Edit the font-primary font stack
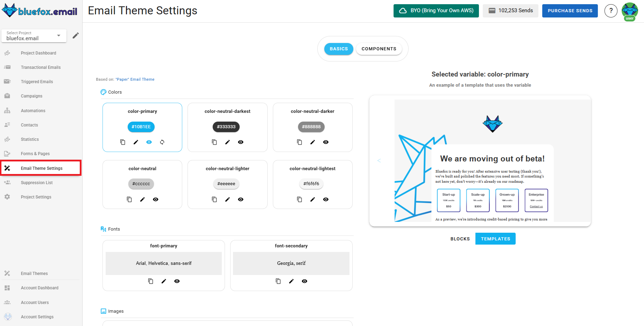The width and height of the screenshot is (644, 326). tap(164, 281)
